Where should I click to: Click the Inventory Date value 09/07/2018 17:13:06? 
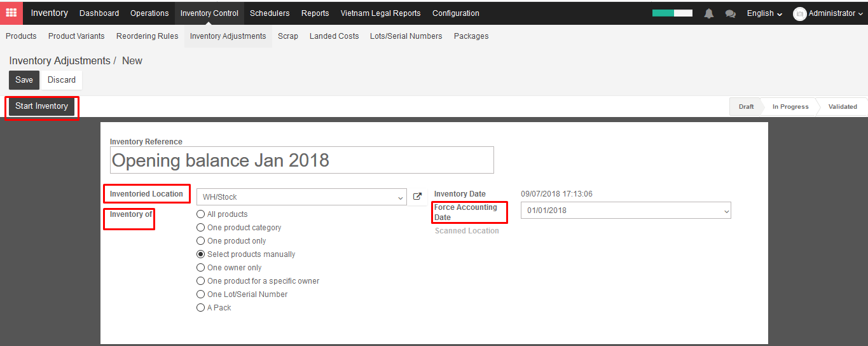[557, 194]
